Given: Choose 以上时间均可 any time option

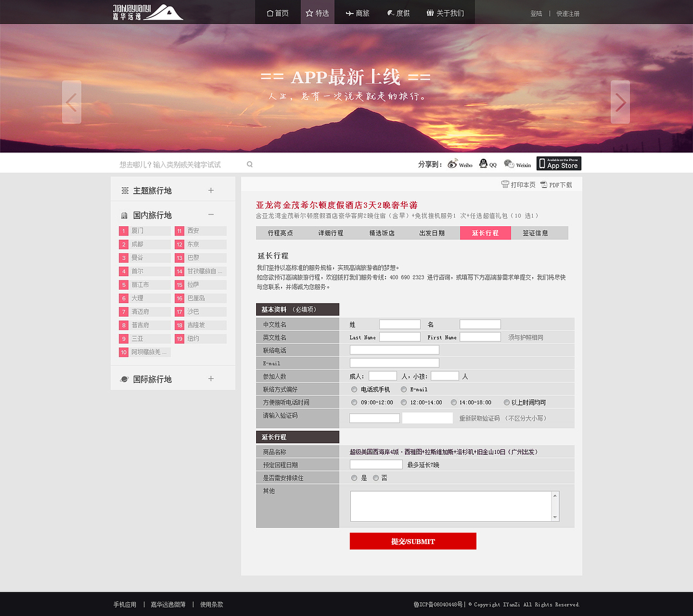Looking at the screenshot, I should pos(507,402).
